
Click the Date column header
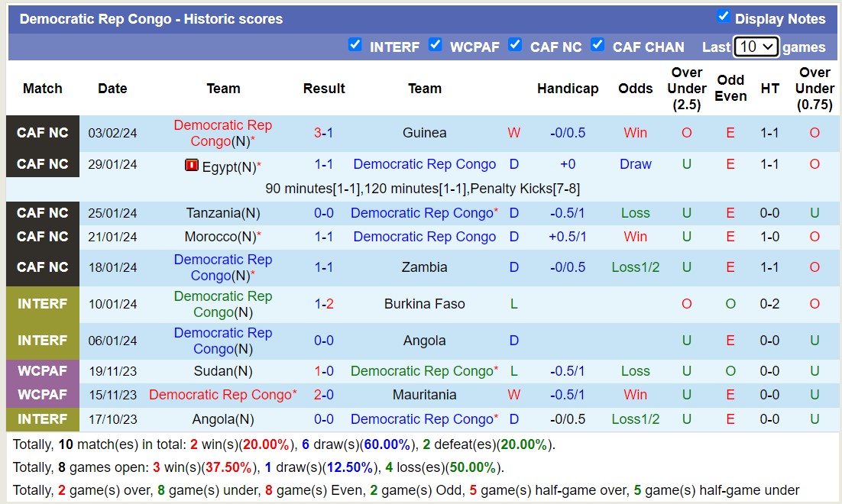tap(112, 89)
